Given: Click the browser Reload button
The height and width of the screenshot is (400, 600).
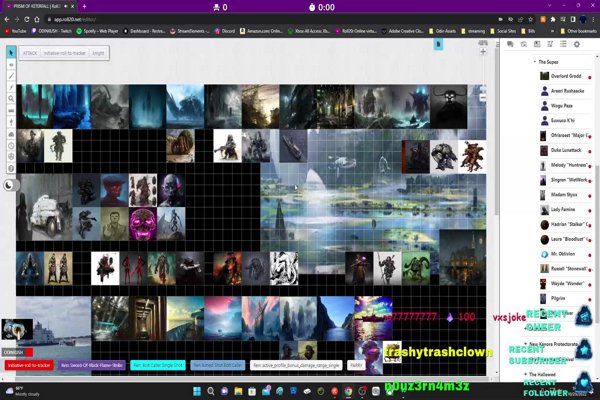Looking at the screenshot, I should [27, 19].
